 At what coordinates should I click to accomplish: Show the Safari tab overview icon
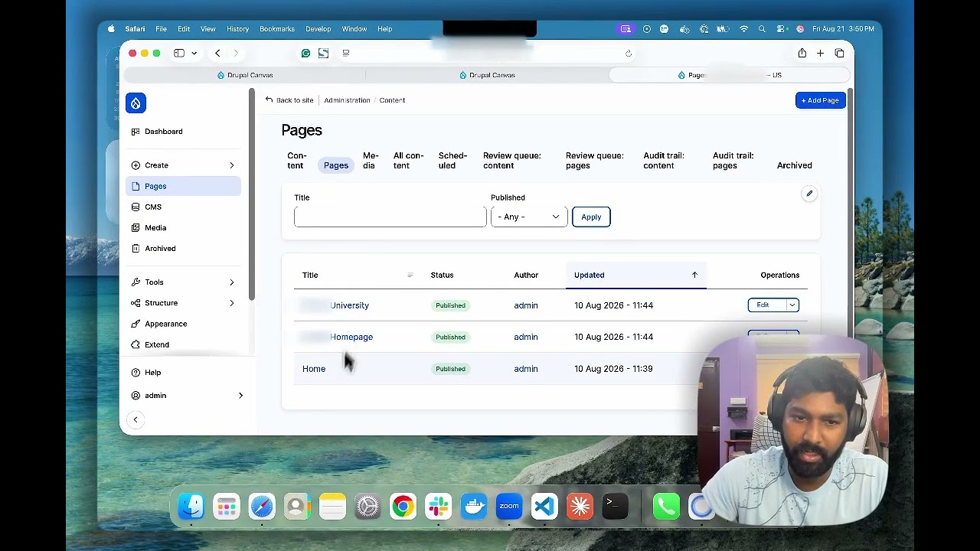click(839, 54)
